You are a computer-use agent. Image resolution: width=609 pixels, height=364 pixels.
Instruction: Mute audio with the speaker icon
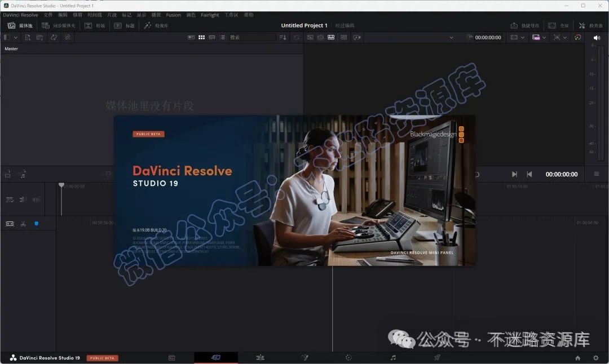[x=597, y=38]
